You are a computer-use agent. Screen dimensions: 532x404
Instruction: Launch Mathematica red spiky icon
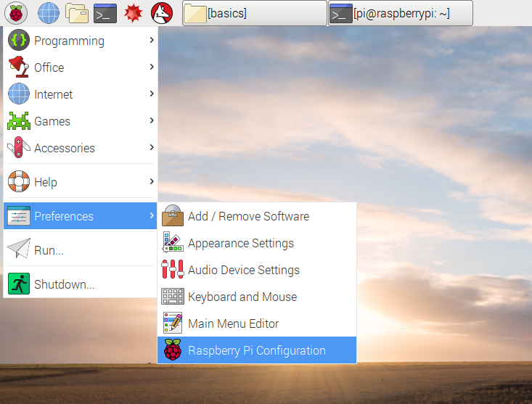133,13
